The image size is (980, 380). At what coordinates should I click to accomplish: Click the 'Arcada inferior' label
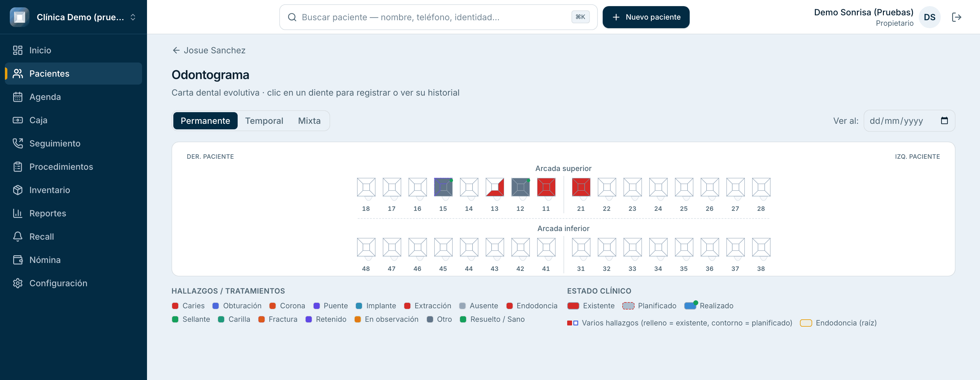(563, 228)
